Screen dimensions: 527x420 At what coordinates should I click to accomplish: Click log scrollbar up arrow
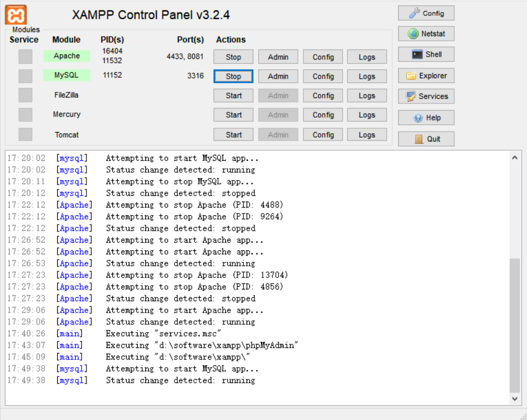click(x=514, y=157)
